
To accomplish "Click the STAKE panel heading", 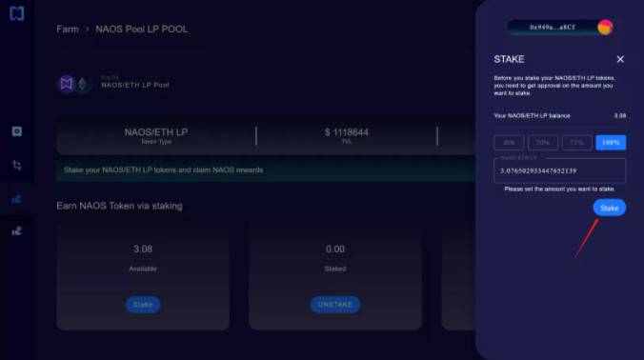I will tap(509, 59).
